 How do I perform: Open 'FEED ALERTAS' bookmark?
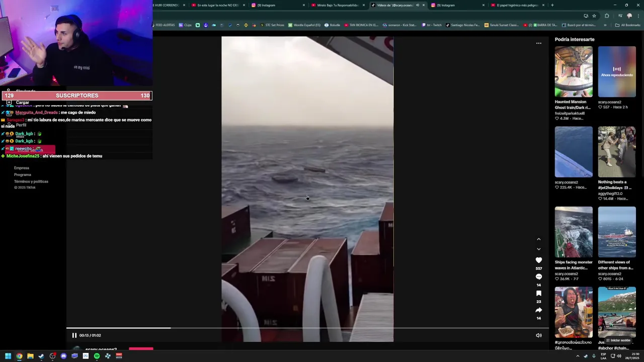(163, 25)
